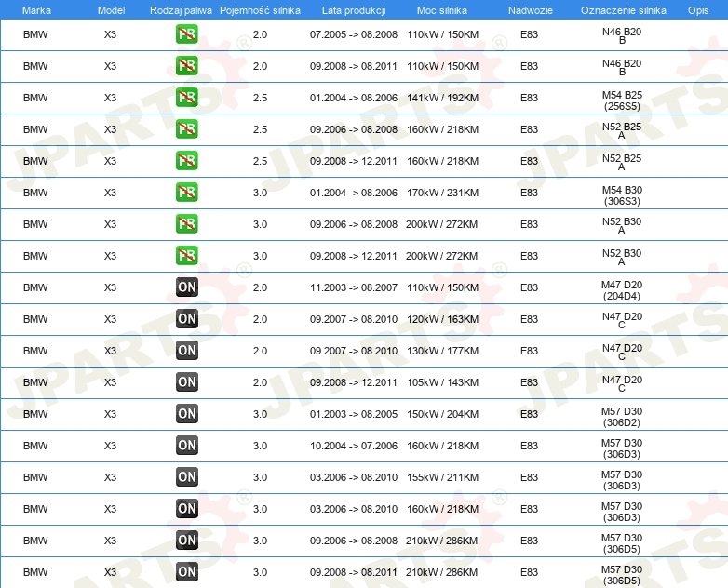Select X3 model in 150kW / 204KM row
The height and width of the screenshot is (588, 728).
(x=110, y=413)
